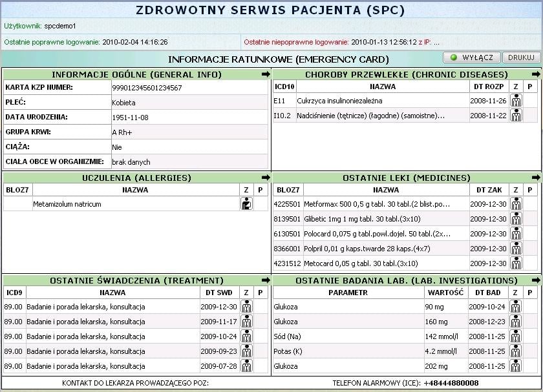Open the person icon for Metocard row
543x392 pixels.
515,263
